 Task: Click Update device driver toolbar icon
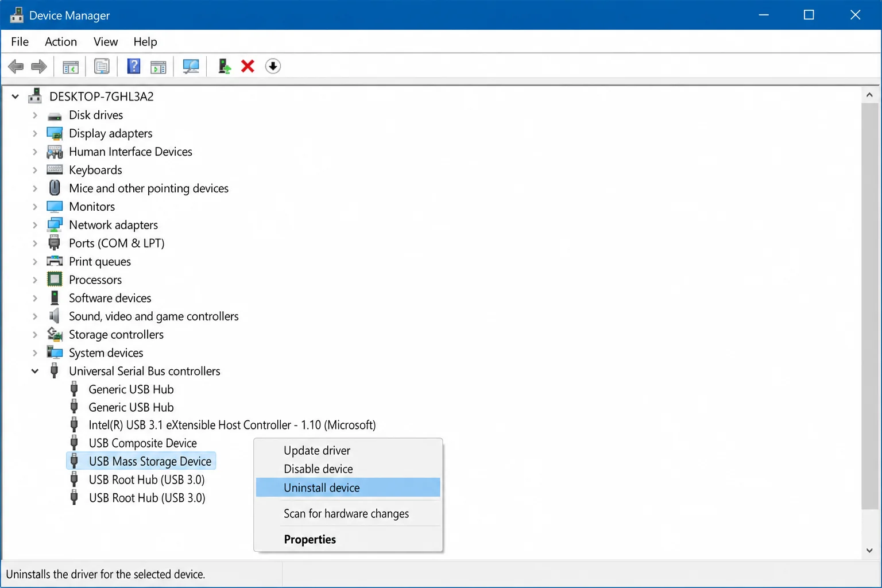tap(224, 67)
